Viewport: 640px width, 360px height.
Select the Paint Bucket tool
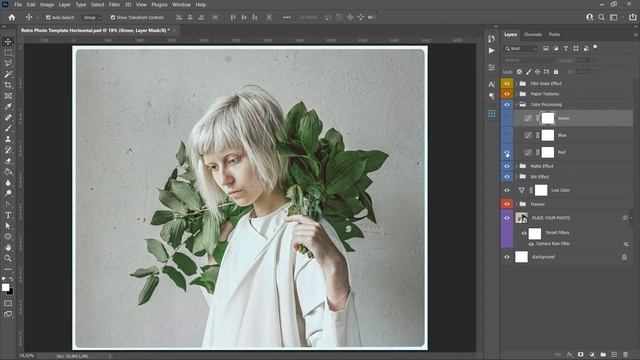[8, 171]
